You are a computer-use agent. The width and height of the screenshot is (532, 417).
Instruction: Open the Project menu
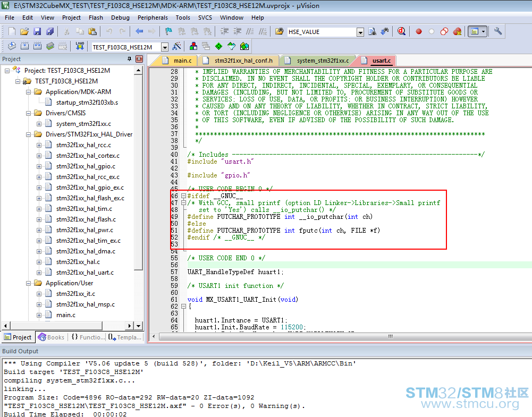point(71,18)
